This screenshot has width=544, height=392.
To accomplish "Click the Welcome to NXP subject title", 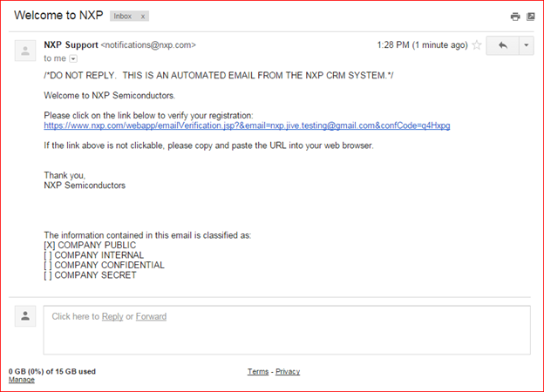I will coord(58,16).
